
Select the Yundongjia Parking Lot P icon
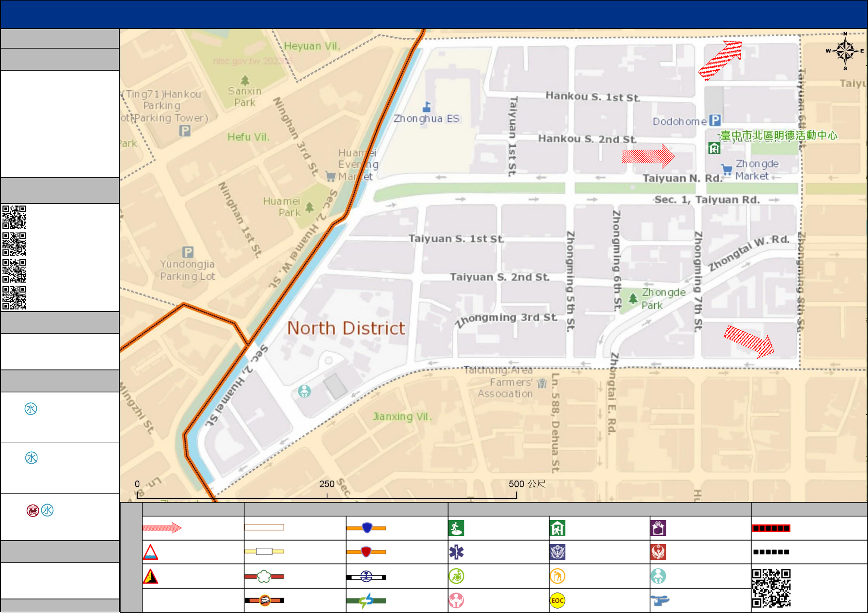188,252
